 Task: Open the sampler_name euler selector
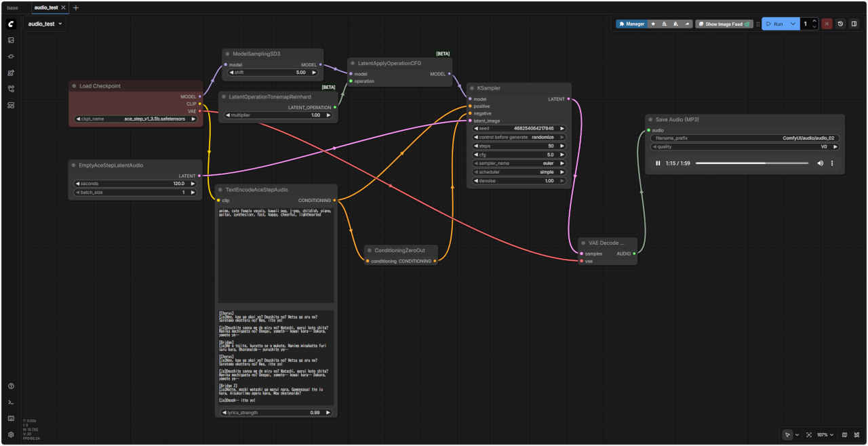pyautogui.click(x=519, y=163)
